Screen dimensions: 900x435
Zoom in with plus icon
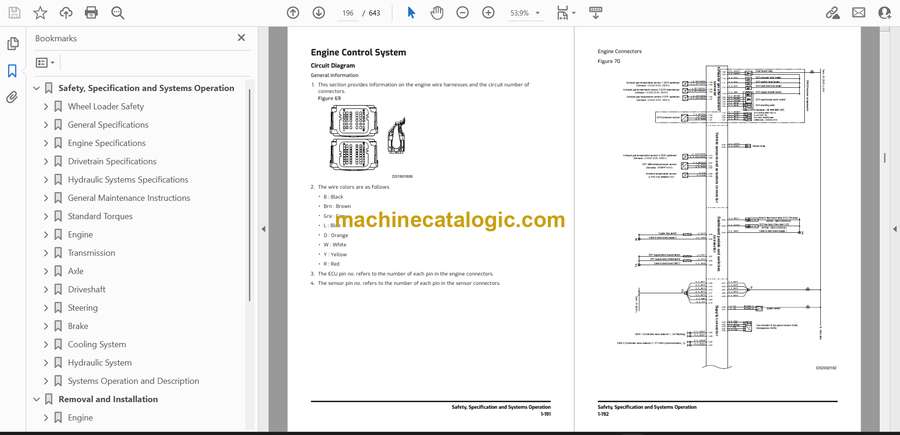(488, 13)
